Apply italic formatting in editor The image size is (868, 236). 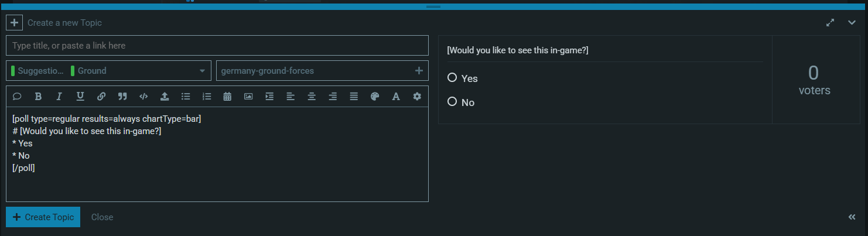click(59, 97)
